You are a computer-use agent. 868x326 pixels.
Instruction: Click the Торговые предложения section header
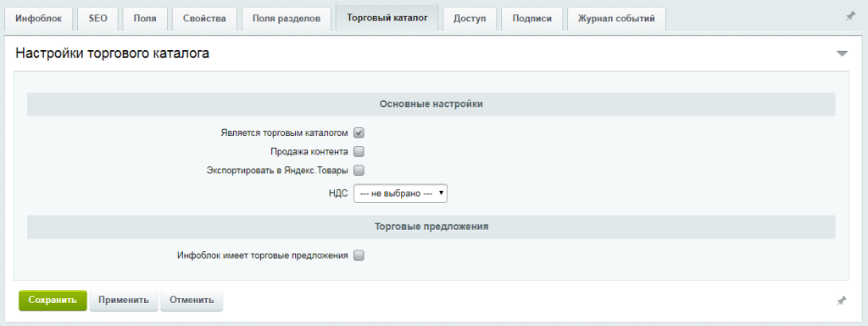point(431,227)
